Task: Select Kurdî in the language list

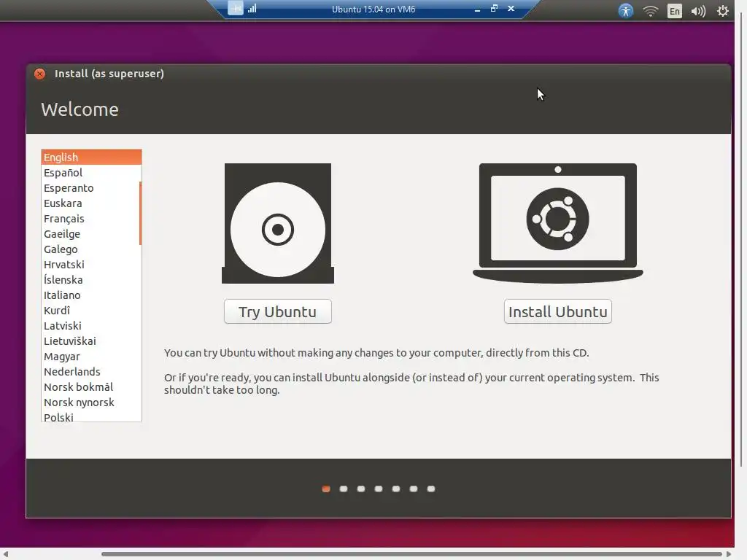Action: click(90, 311)
